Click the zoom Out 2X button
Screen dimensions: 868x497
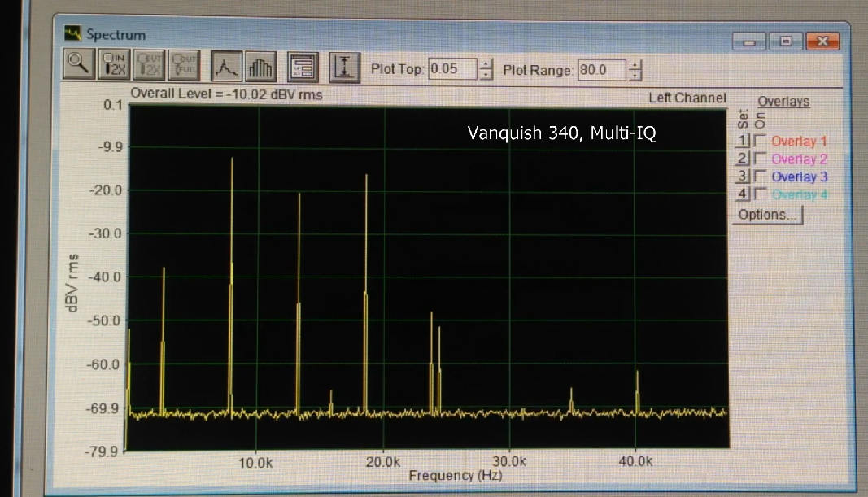[x=149, y=66]
